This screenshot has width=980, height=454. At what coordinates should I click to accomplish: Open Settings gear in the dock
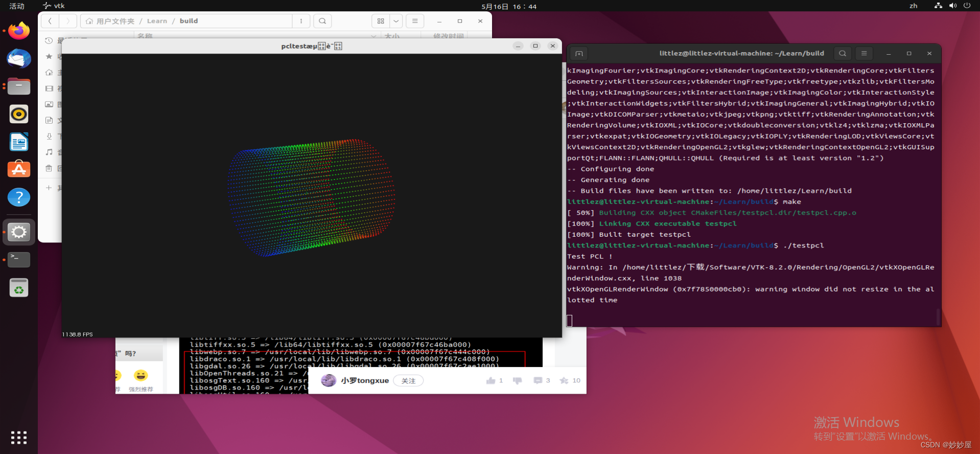pyautogui.click(x=19, y=232)
